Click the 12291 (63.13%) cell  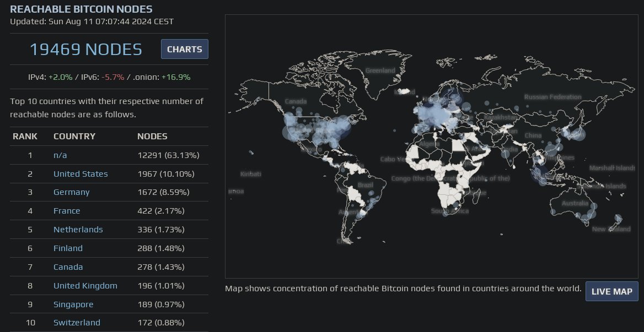click(x=168, y=155)
